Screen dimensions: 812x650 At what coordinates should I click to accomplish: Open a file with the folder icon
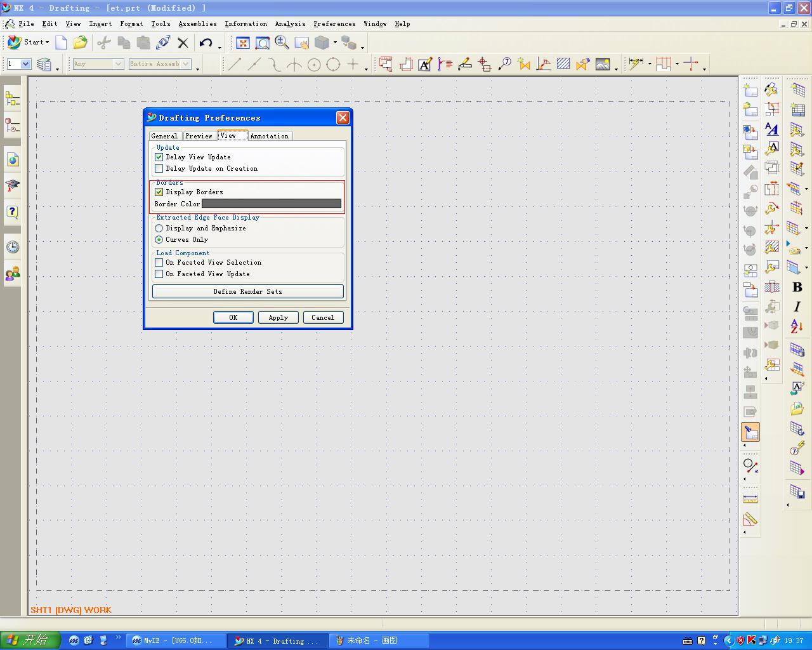point(81,43)
